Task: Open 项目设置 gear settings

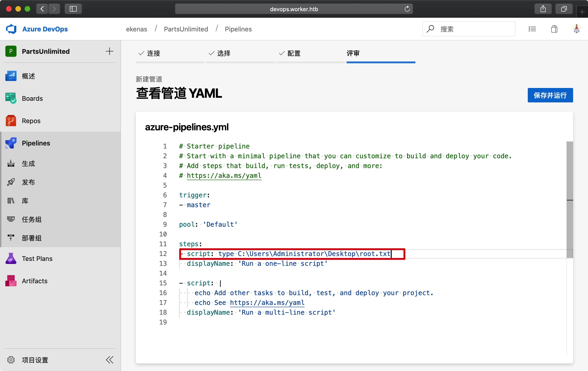Action: 11,360
